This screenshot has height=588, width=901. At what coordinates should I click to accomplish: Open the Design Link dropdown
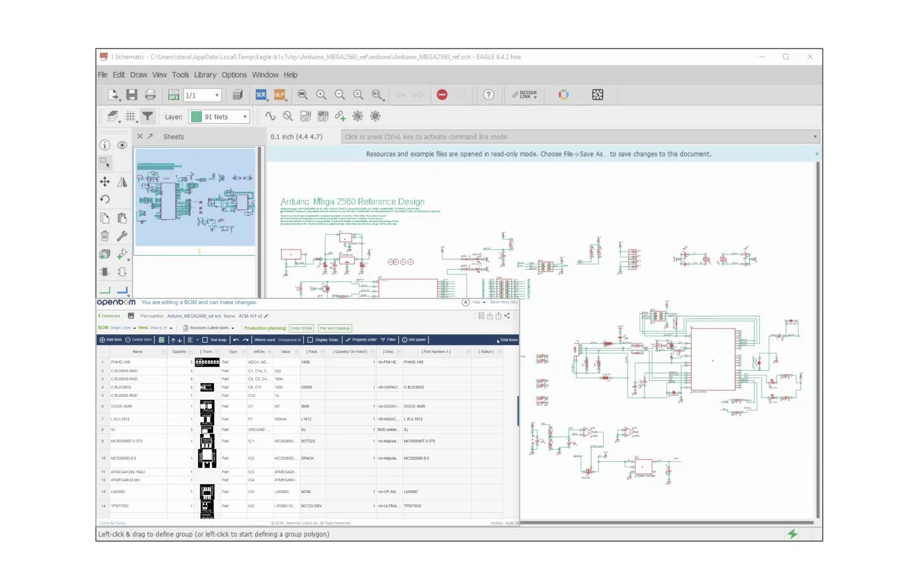click(x=525, y=94)
